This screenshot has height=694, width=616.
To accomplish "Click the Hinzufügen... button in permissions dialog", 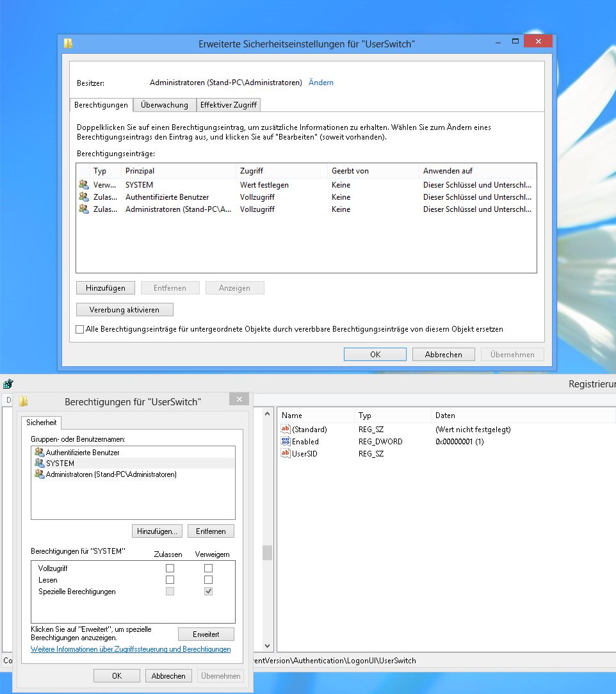I will 157,531.
